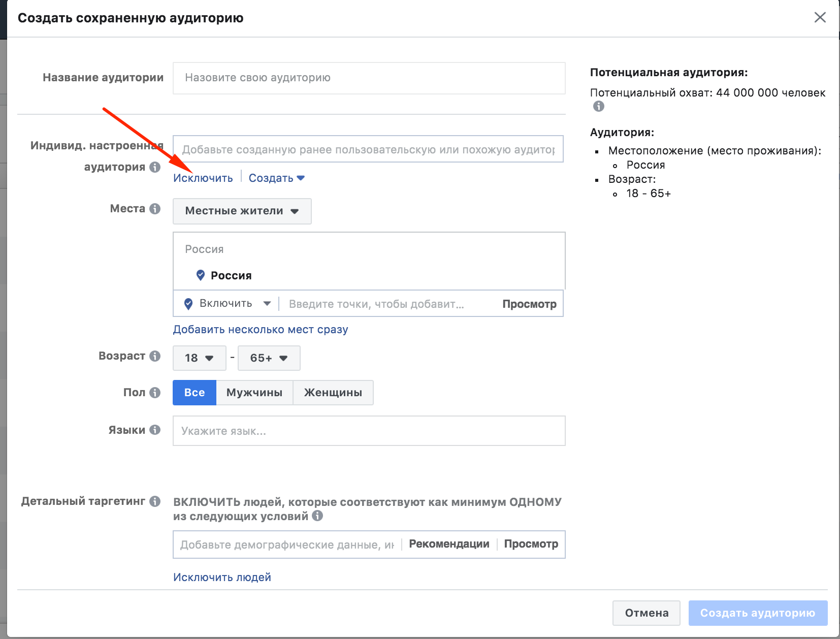The height and width of the screenshot is (639, 840).
Task: Click Рекомендации in detailed targeting
Action: pos(449,544)
